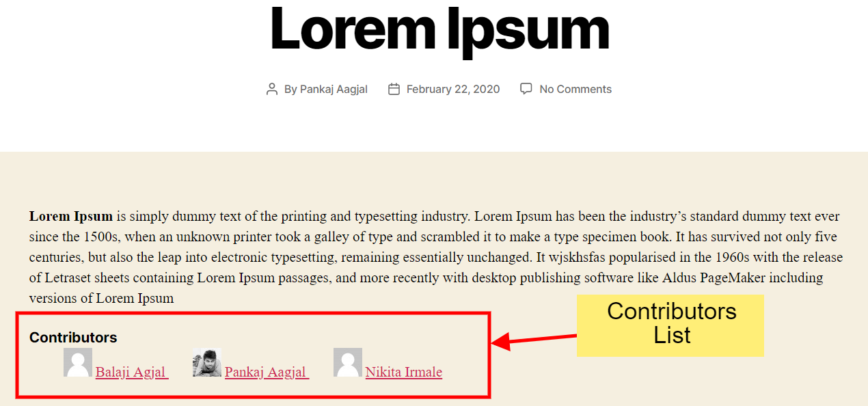
Task: Click the bold Lorem Ipsum starting the paragraph
Action: click(x=71, y=217)
